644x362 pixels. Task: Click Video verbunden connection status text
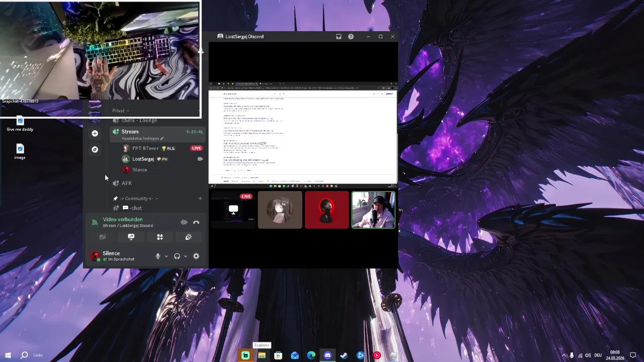[123, 219]
